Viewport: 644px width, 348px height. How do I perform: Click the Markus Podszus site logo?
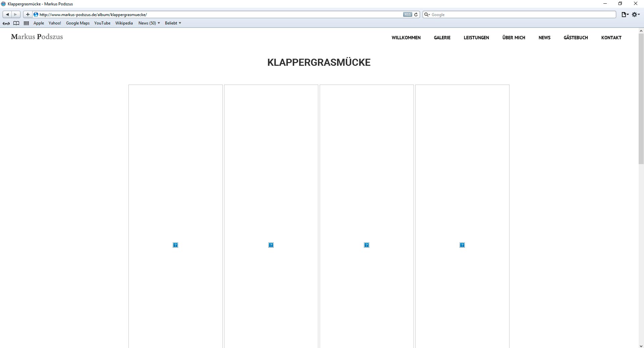[37, 37]
